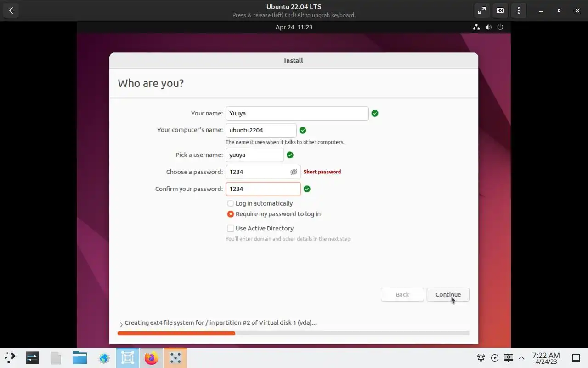Open the three-dot menu in header
This screenshot has width=588, height=368.
(519, 11)
